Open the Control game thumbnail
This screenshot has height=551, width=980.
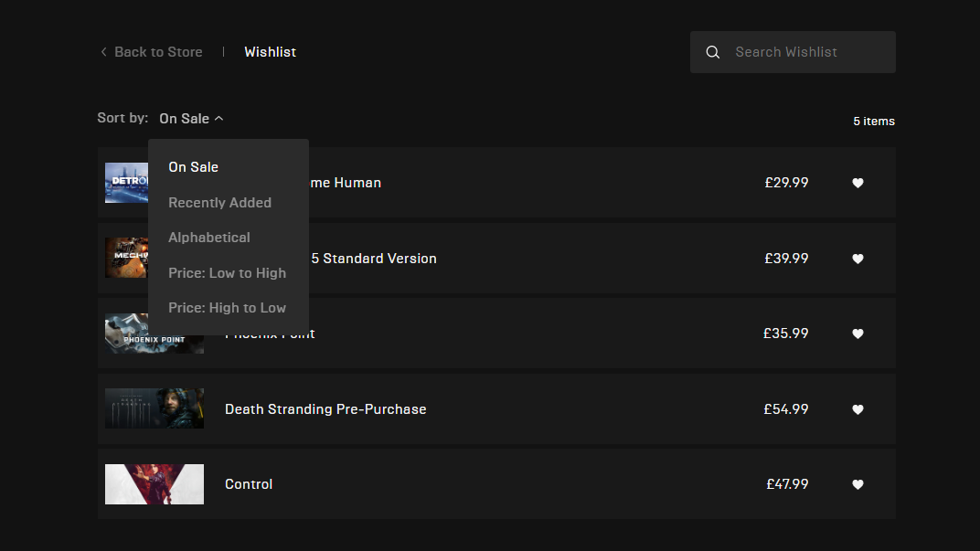pyautogui.click(x=154, y=484)
